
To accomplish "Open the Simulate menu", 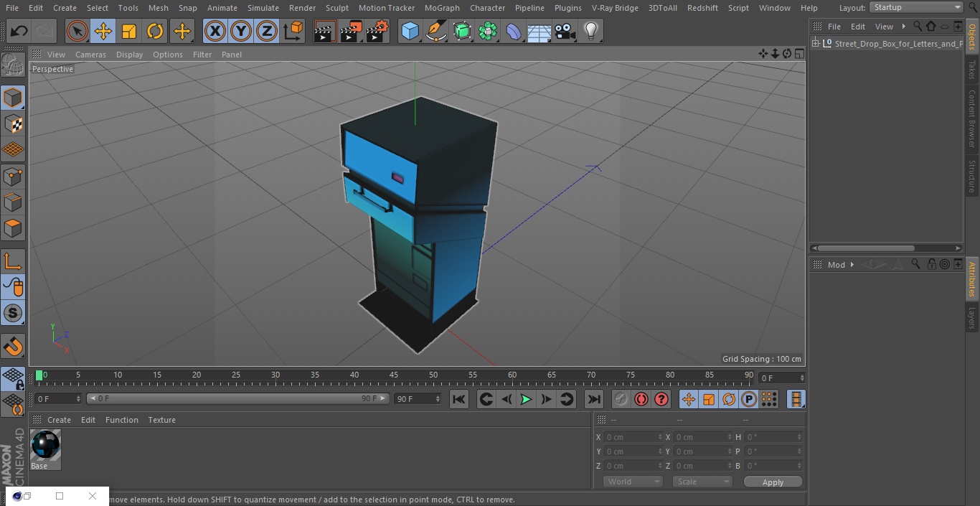I will 263,8.
